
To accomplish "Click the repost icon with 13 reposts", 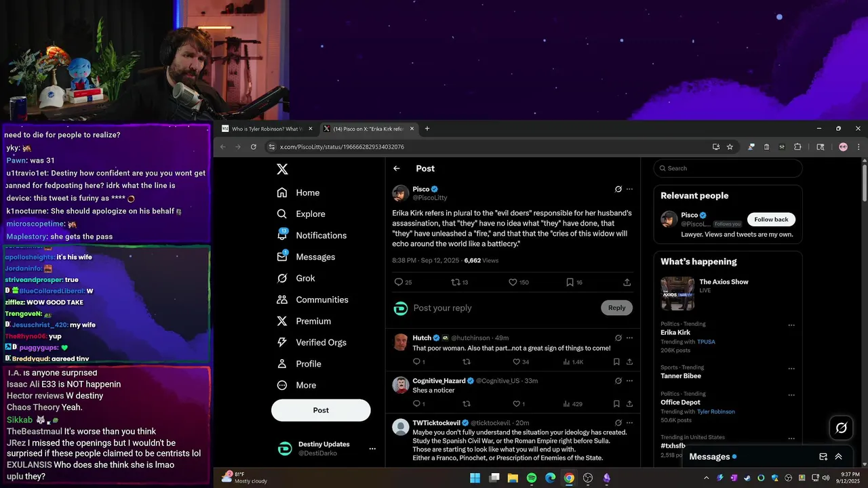I will [x=456, y=282].
